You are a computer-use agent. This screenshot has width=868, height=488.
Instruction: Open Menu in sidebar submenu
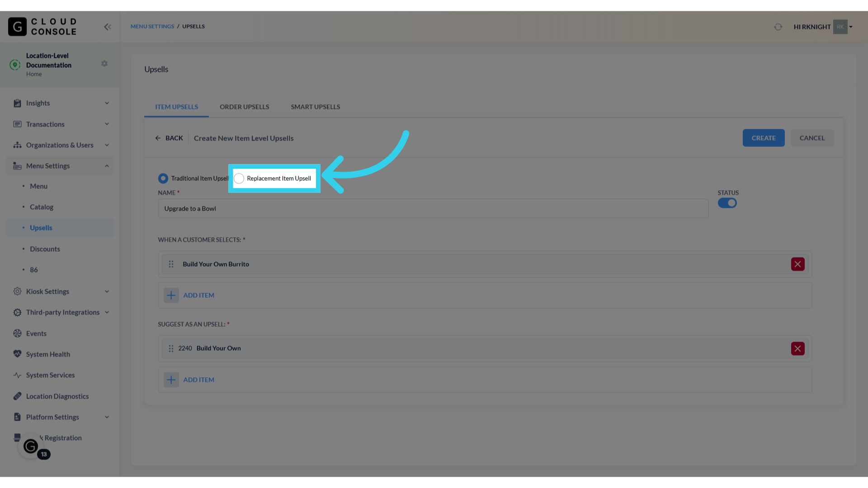point(38,186)
